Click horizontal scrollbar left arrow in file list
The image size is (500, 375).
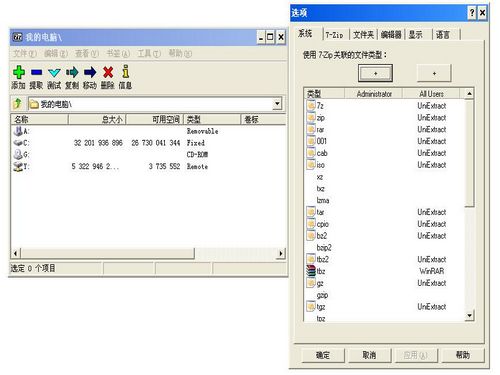(16, 253)
